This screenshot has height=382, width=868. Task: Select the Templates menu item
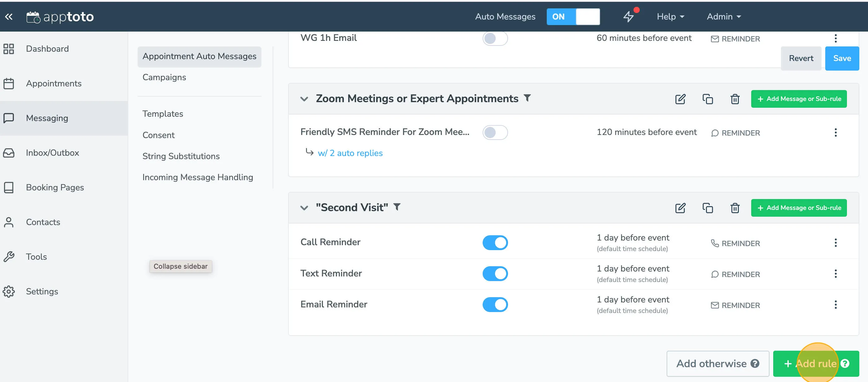pos(163,114)
